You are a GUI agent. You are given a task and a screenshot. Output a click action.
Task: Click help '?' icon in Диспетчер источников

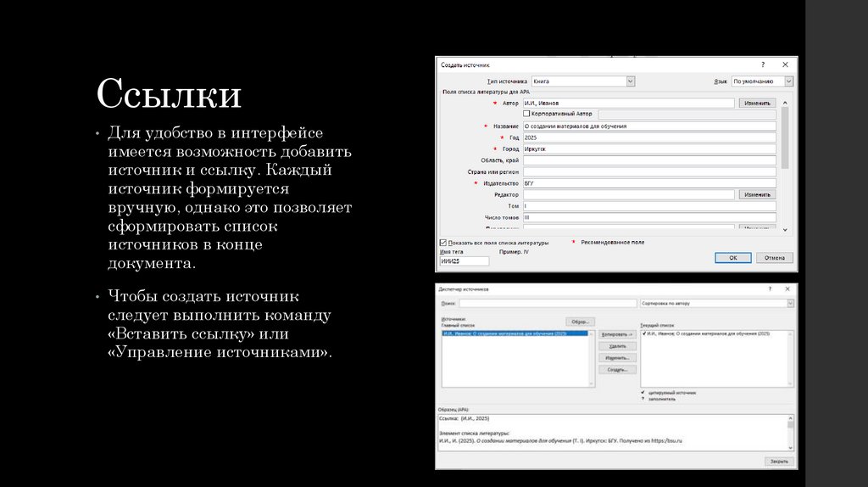[770, 289]
